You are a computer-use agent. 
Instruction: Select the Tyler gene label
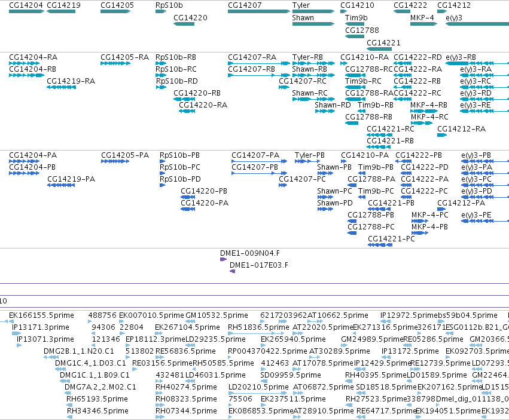coord(301,5)
